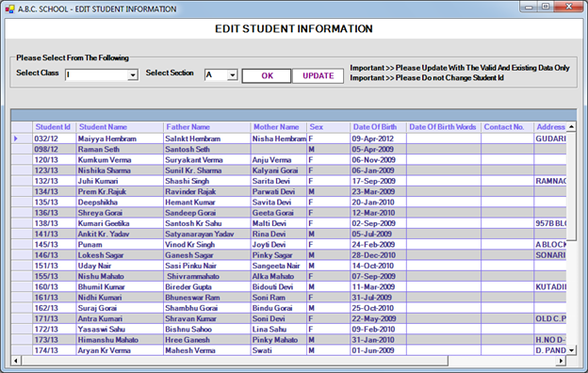The height and width of the screenshot is (373, 588).
Task: Click the vertical scrollbar down arrow
Action: coord(571,350)
